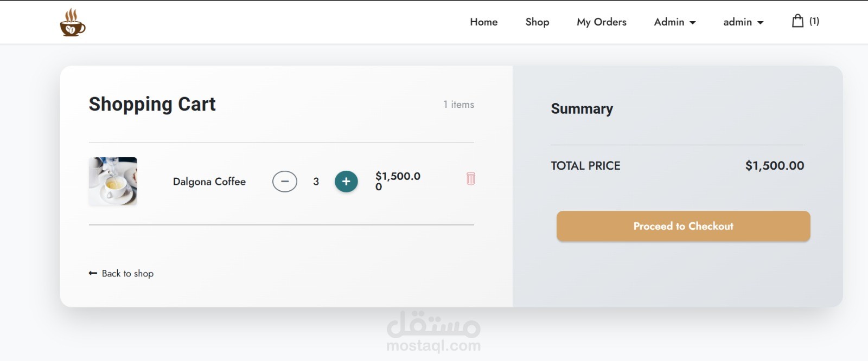View My Orders page
868x361 pixels.
coord(601,22)
